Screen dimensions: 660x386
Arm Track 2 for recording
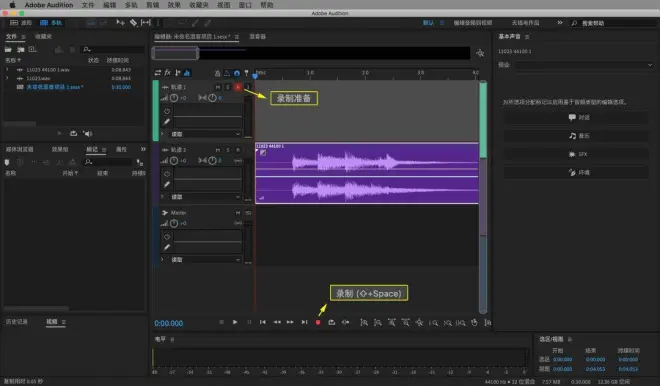[x=238, y=150]
